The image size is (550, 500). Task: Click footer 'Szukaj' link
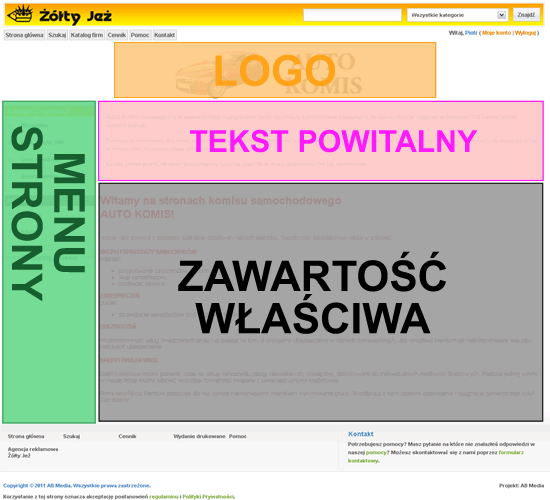pos(72,436)
